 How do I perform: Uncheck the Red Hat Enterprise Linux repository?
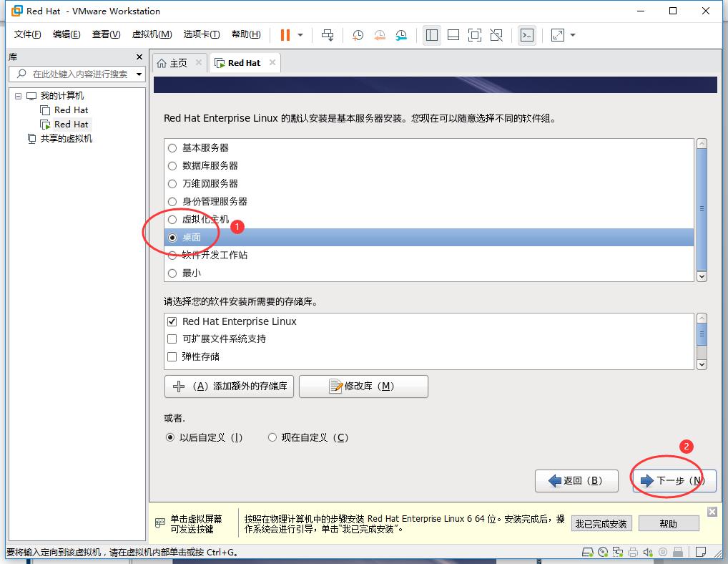pos(172,321)
